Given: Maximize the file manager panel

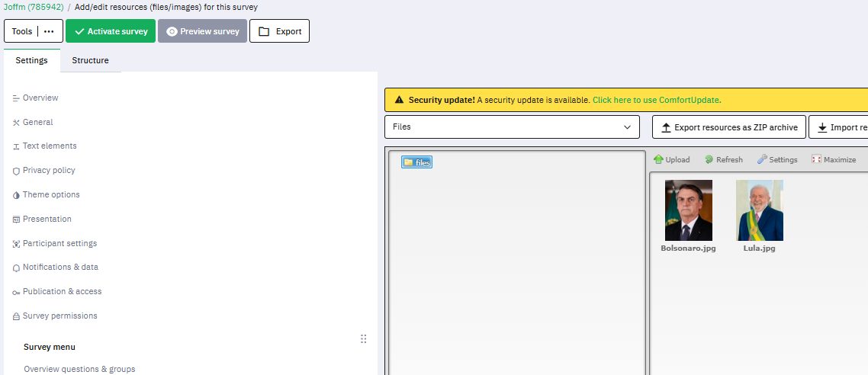Looking at the screenshot, I should pyautogui.click(x=817, y=160).
